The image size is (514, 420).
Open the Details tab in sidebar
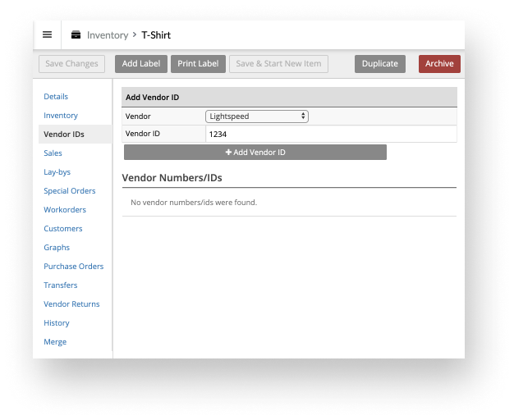click(56, 96)
